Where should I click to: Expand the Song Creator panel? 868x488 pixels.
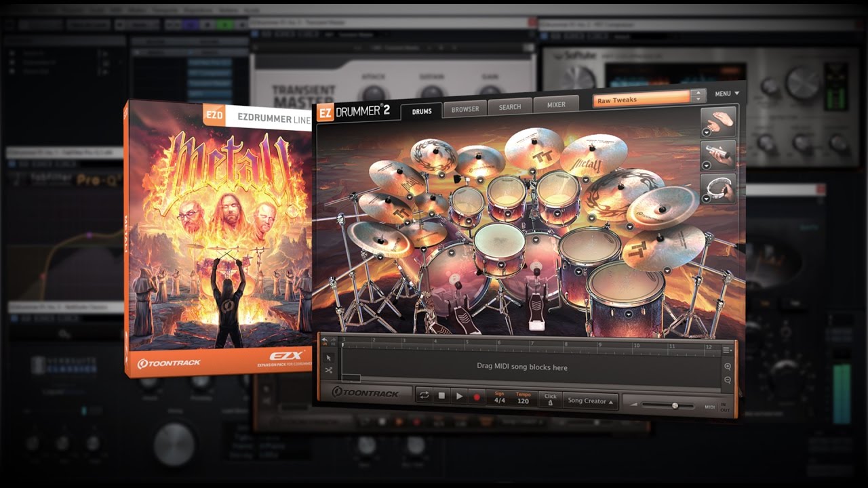pyautogui.click(x=590, y=401)
